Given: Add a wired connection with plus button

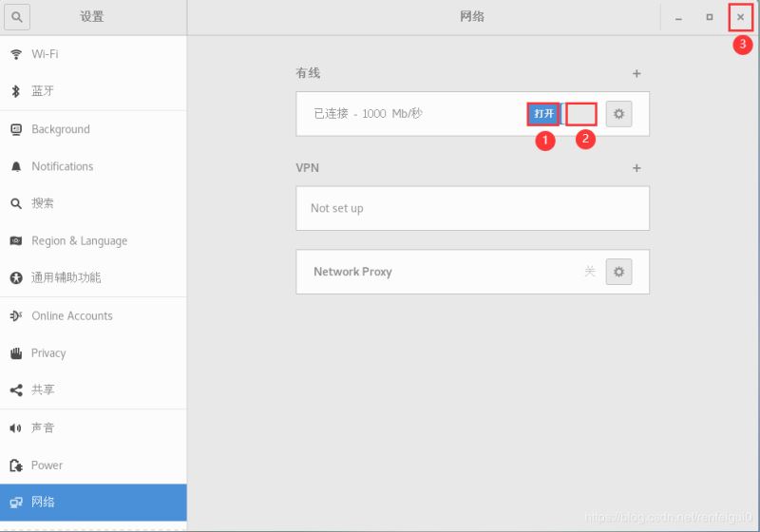Looking at the screenshot, I should (x=636, y=73).
